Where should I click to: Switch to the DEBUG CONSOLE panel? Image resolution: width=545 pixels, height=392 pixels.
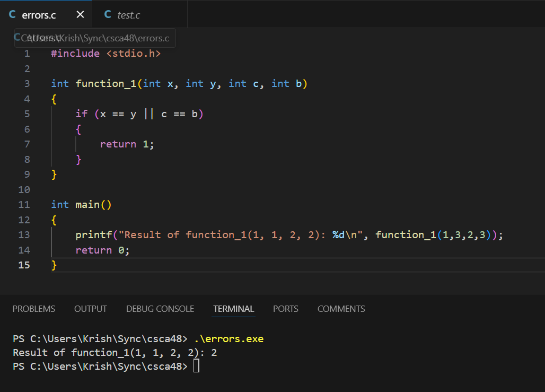click(x=160, y=309)
